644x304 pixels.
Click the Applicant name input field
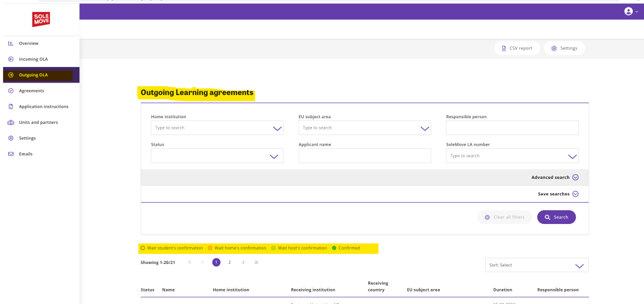(365, 156)
